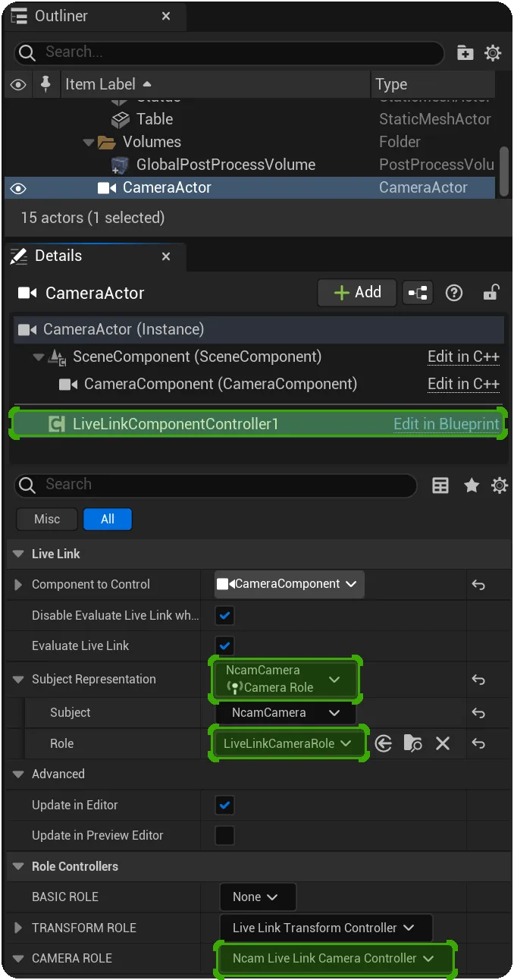
Task: Close the Outliner tab
Action: 166,16
